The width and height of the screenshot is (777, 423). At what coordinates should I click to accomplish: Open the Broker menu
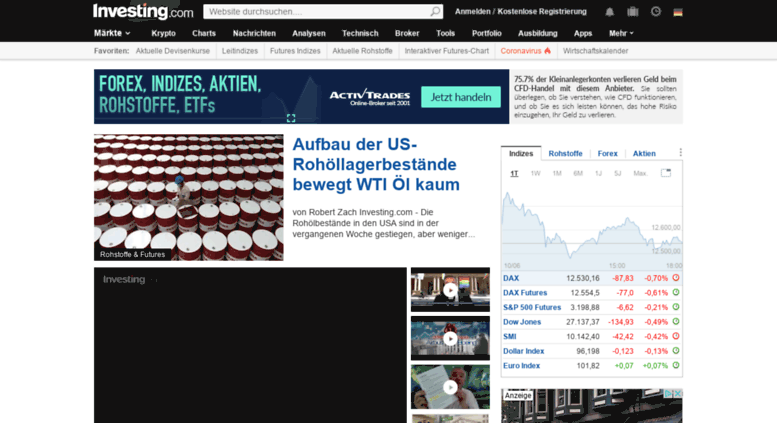point(407,33)
